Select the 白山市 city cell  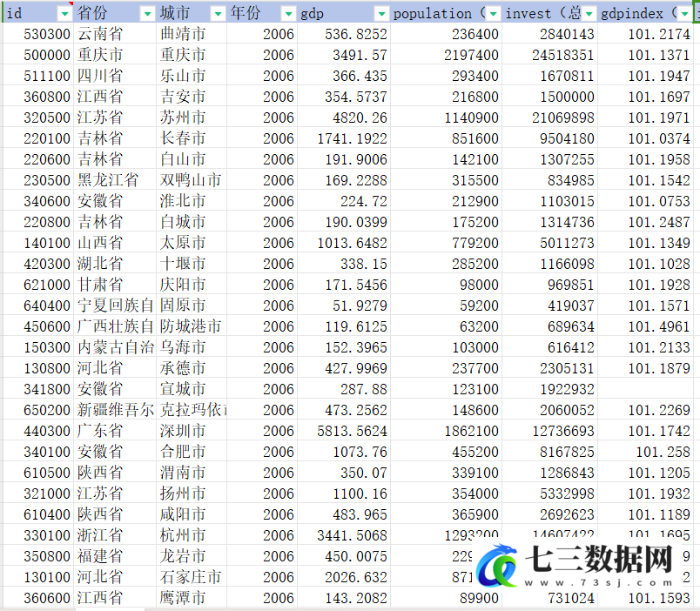[x=192, y=159]
